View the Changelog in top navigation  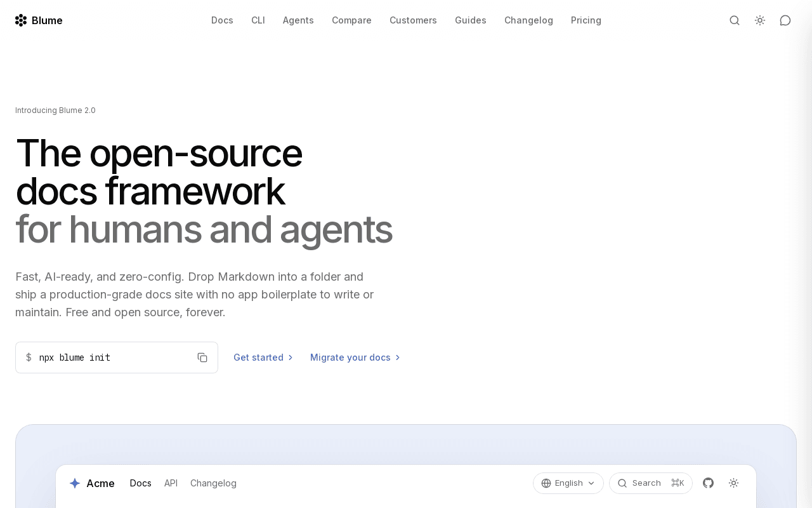tap(528, 20)
